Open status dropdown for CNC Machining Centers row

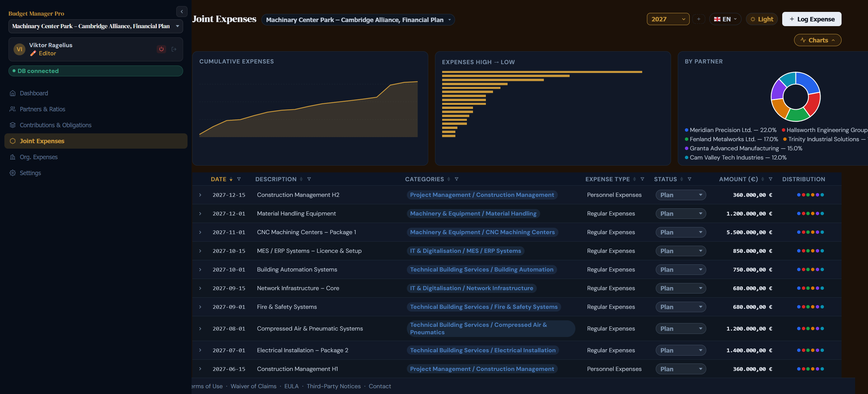(680, 232)
